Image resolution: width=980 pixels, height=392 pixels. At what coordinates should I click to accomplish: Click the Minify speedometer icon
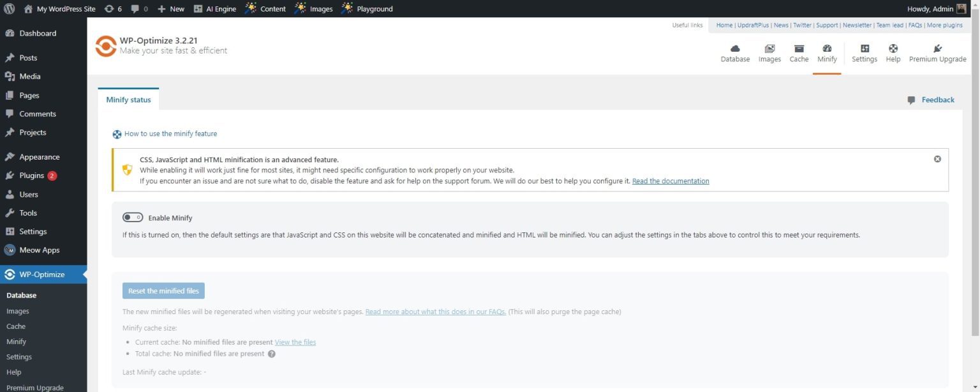point(827,51)
